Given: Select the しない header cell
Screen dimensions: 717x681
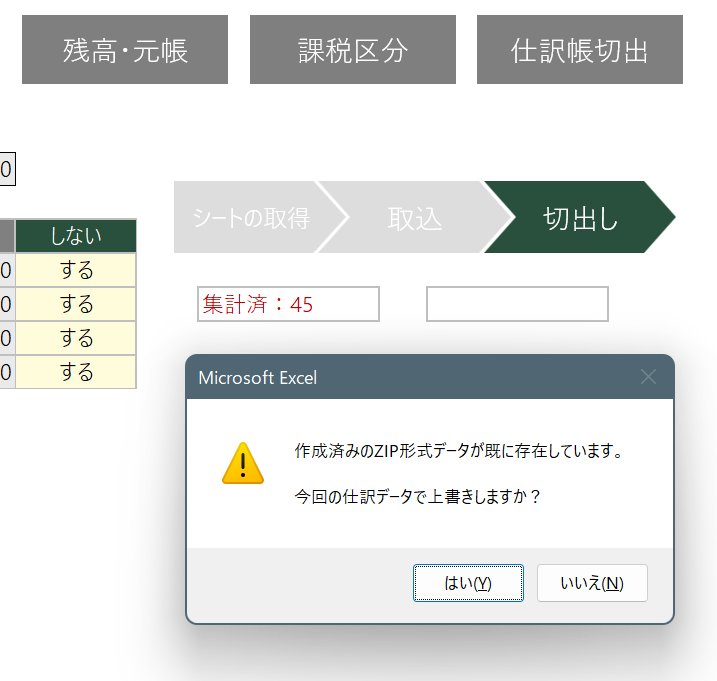Looking at the screenshot, I should [x=76, y=236].
